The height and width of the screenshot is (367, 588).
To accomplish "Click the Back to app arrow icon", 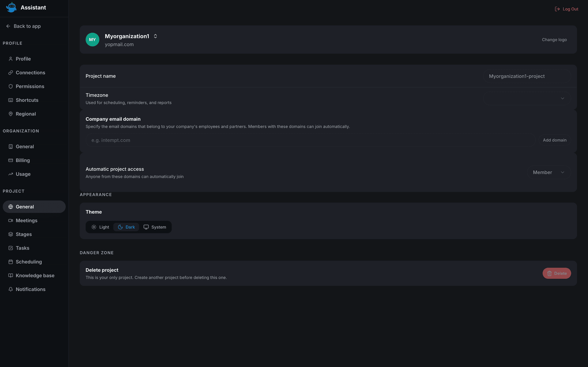I will (8, 26).
